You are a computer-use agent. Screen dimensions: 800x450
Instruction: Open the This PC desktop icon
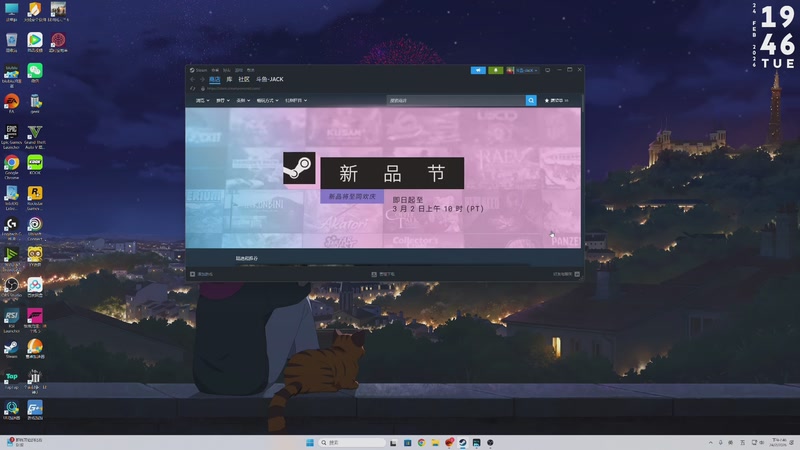tap(12, 11)
